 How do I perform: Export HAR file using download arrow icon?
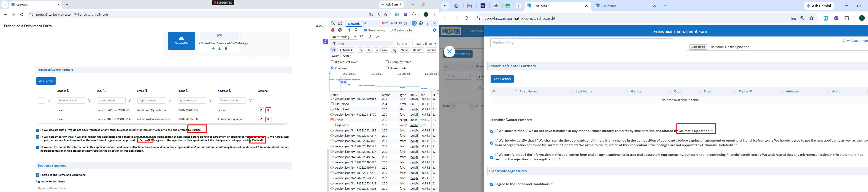pos(378,37)
